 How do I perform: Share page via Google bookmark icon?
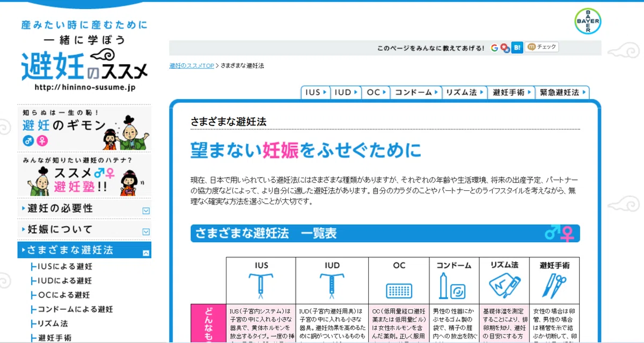coord(494,48)
